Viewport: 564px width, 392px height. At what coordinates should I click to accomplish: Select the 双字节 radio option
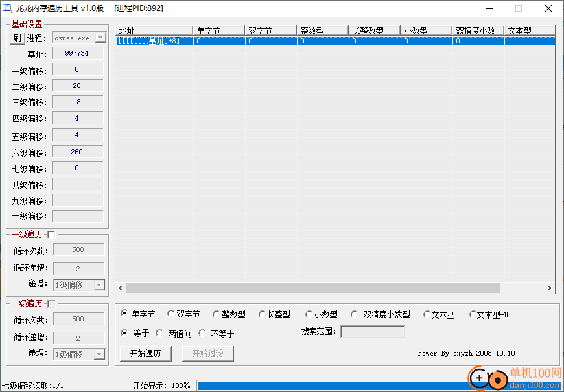(x=171, y=314)
